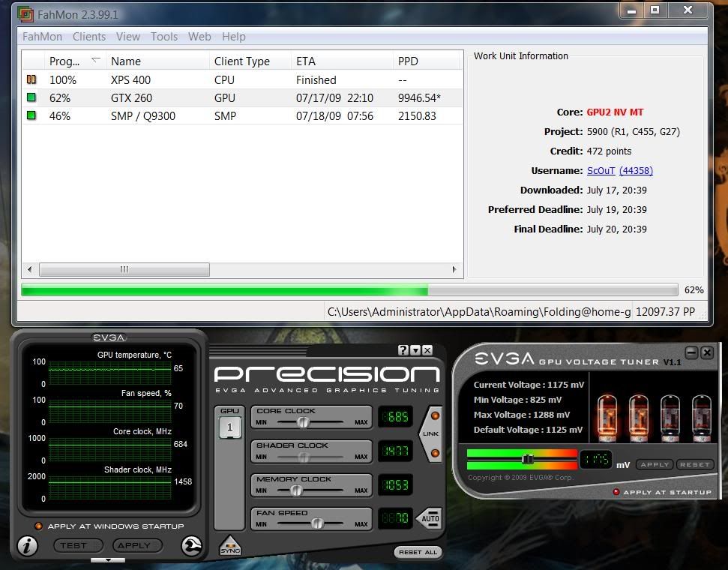The width and height of the screenshot is (728, 570).
Task: Click the TEST button in Precision
Action: click(77, 545)
